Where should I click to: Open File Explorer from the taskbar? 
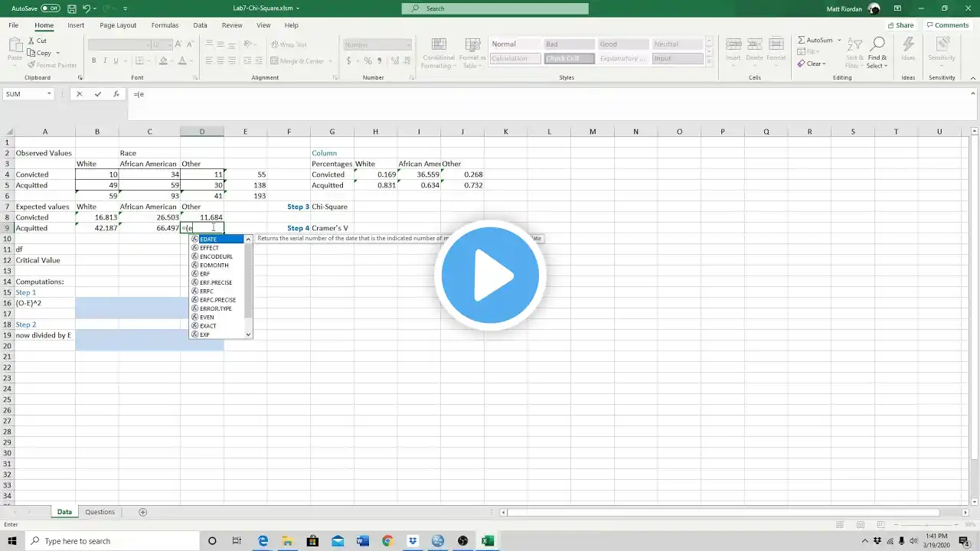(x=288, y=541)
